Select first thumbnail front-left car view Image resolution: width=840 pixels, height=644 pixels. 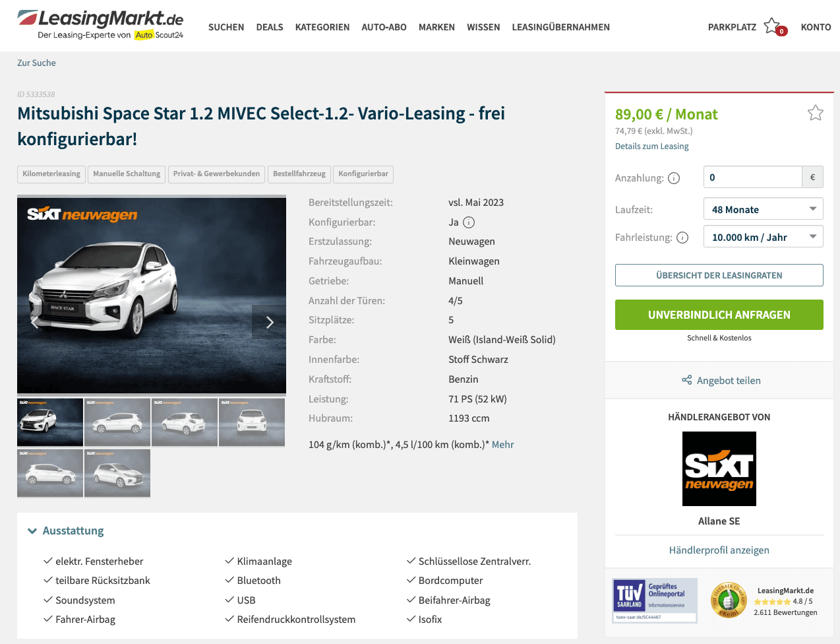coord(50,422)
